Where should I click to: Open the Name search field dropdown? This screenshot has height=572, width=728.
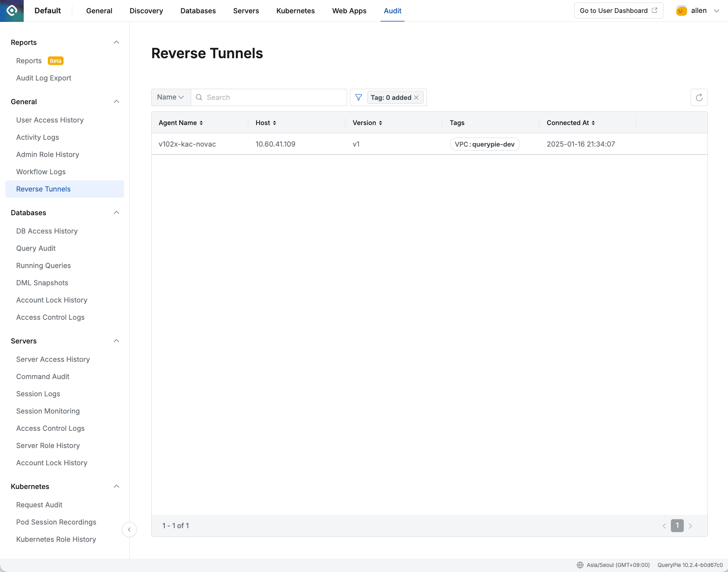171,97
